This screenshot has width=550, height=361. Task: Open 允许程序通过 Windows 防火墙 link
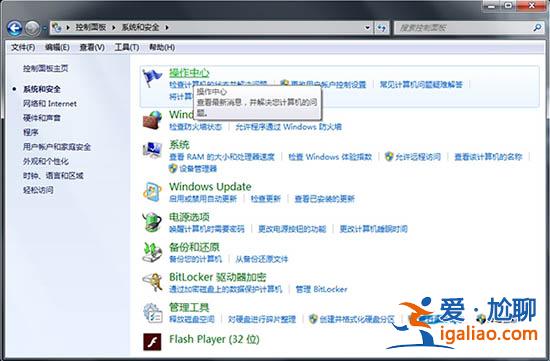288,127
